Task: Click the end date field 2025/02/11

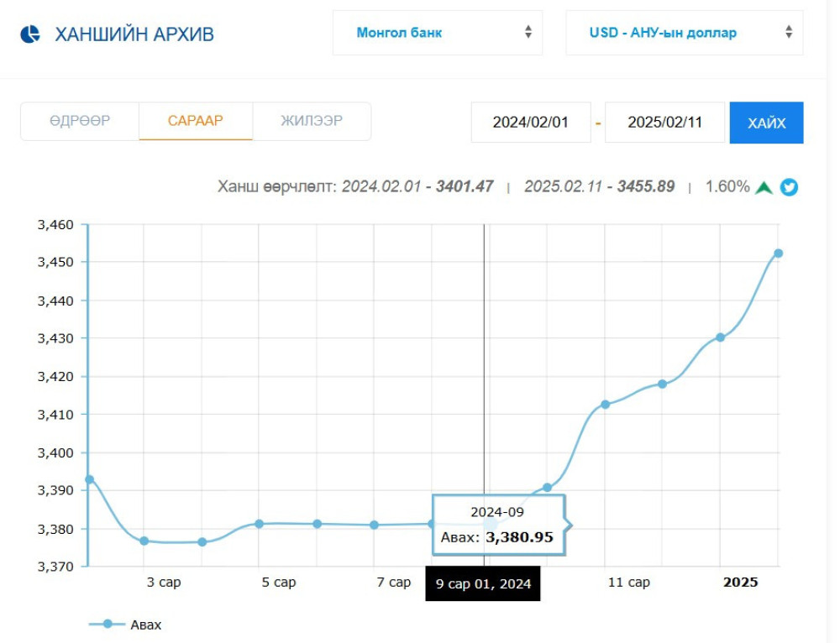Action: click(x=664, y=123)
